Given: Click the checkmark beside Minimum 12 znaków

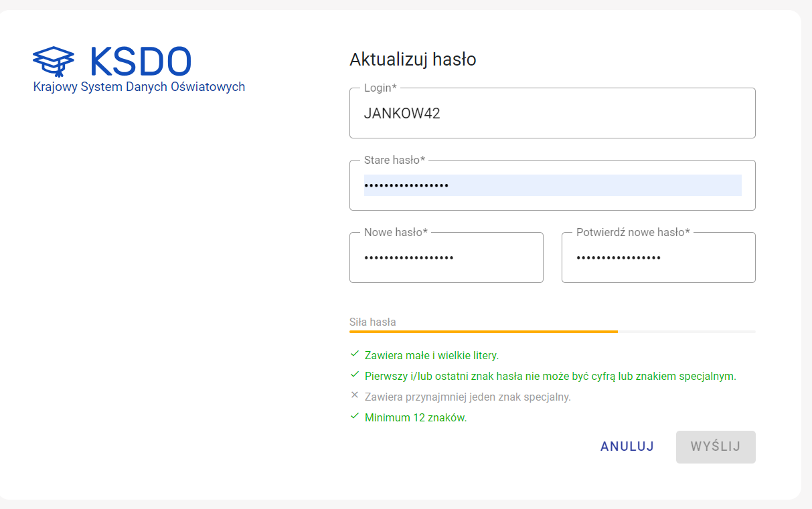Looking at the screenshot, I should [355, 416].
